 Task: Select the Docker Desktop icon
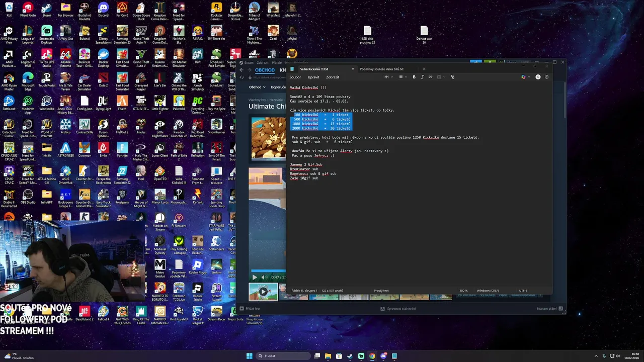click(103, 58)
